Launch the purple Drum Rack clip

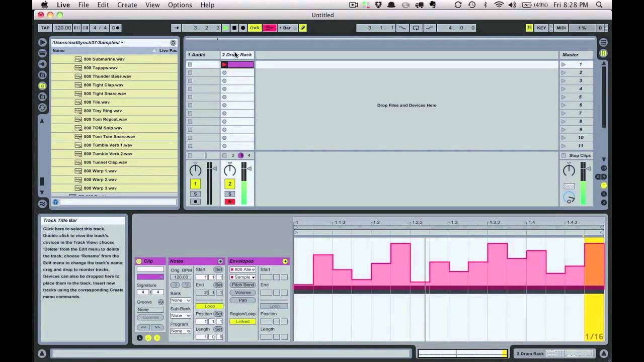[x=224, y=64]
